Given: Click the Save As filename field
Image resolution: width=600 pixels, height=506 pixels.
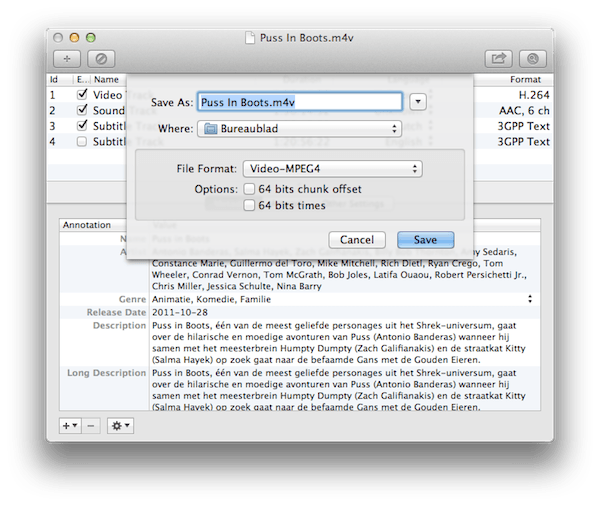Looking at the screenshot, I should [300, 102].
